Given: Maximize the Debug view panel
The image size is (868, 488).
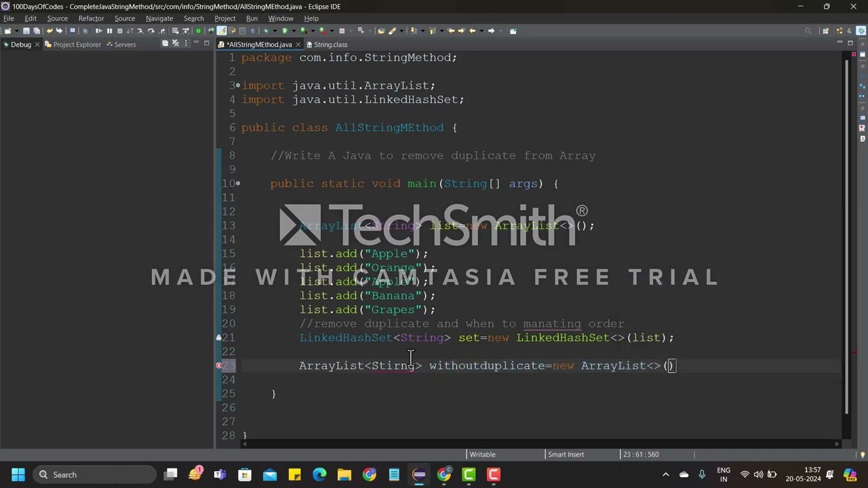Looking at the screenshot, I should [206, 43].
